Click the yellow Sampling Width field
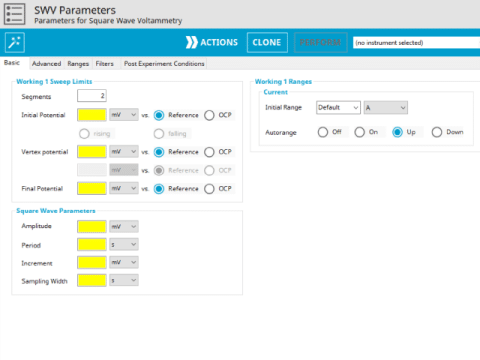Viewport: 480px width, 360px height. click(x=92, y=281)
